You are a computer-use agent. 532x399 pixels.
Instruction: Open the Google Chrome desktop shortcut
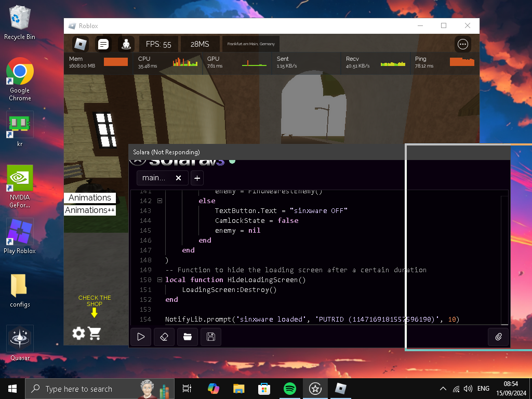[20, 79]
